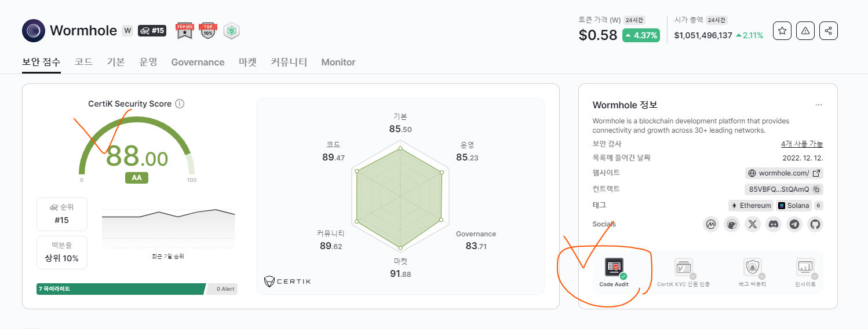Visit Wormhole's X (Twitter) profile icon
The width and height of the screenshot is (868, 329).
(753, 224)
